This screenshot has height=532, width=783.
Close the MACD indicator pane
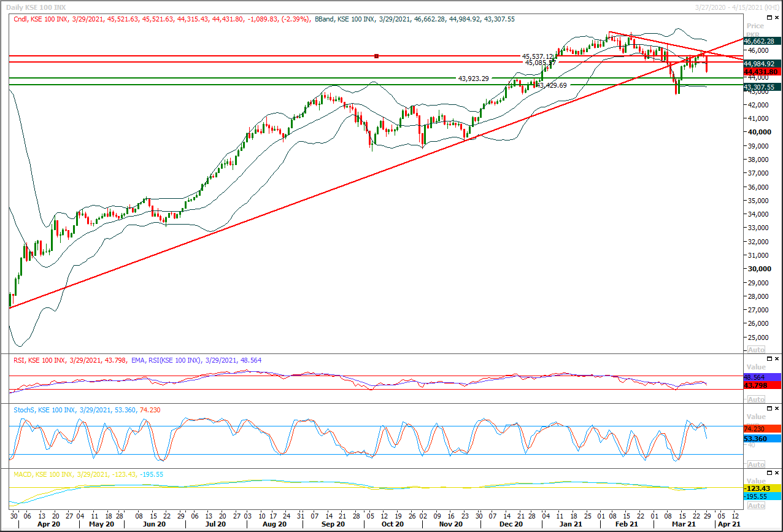point(777,474)
